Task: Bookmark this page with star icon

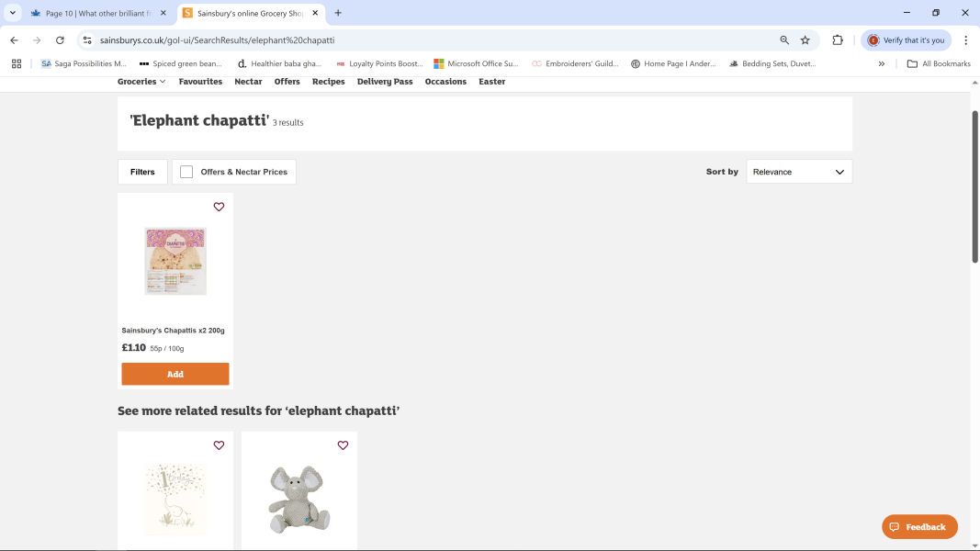Action: [805, 40]
